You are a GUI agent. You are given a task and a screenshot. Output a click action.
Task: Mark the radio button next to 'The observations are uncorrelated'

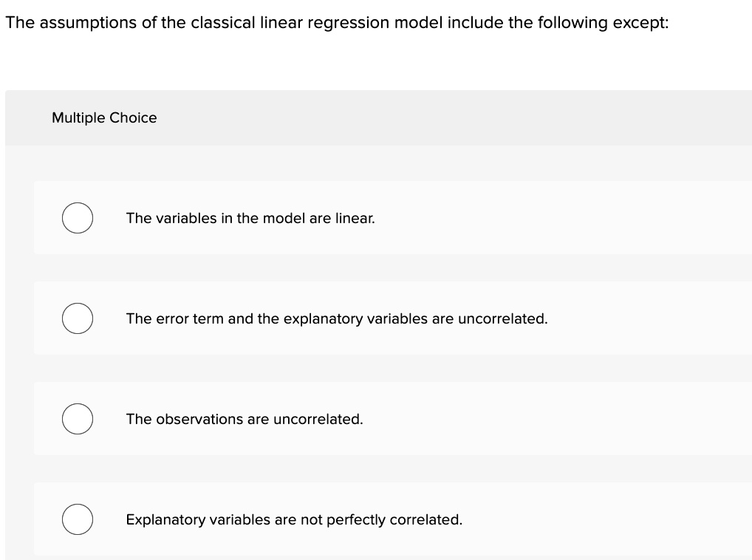click(x=78, y=419)
